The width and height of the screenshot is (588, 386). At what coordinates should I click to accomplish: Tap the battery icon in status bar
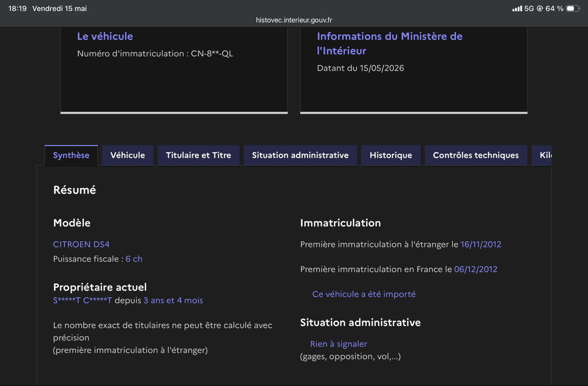coord(572,9)
